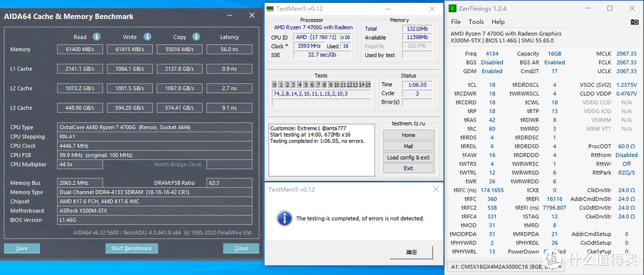
Task: Click the Total 13210Mb field in TestMem5
Action: point(417,29)
